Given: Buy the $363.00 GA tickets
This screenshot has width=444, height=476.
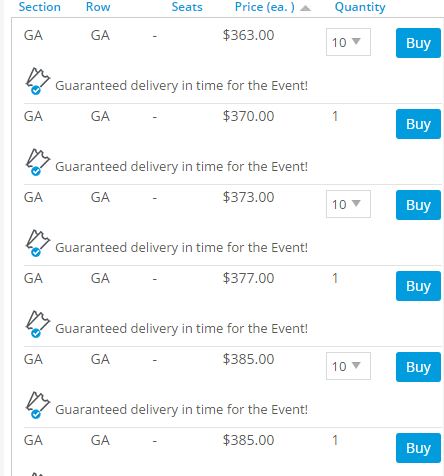Looking at the screenshot, I should tap(418, 43).
